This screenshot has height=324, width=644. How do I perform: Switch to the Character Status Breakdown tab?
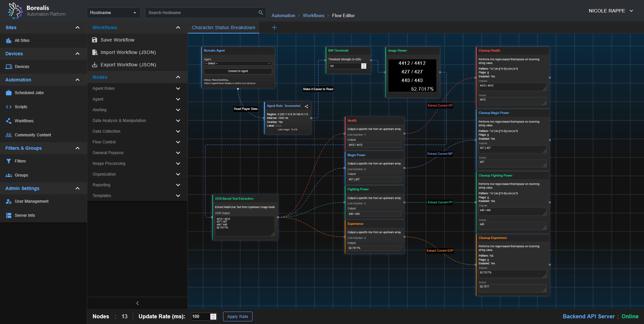[223, 27]
